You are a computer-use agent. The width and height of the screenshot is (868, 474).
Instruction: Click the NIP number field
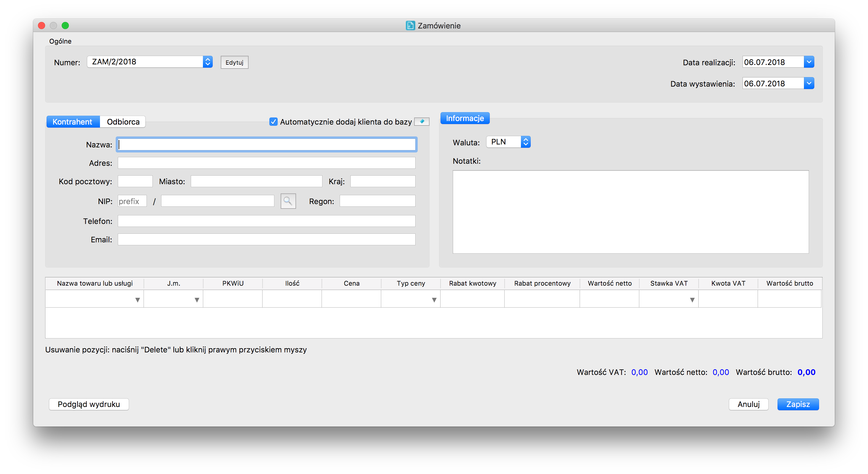pos(218,201)
